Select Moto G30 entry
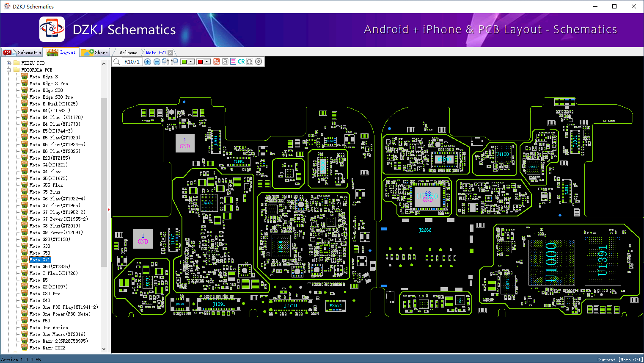This screenshot has height=363, width=644. tap(40, 246)
